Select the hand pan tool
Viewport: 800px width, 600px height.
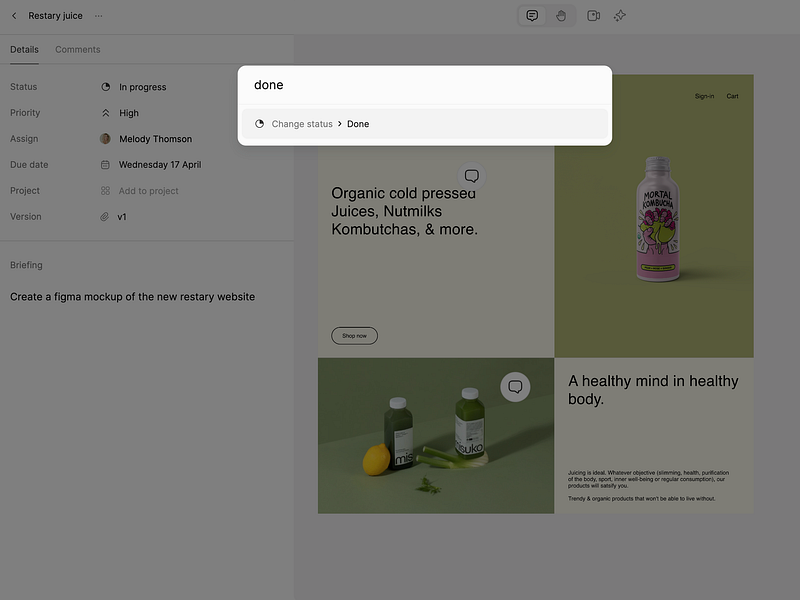pyautogui.click(x=561, y=16)
